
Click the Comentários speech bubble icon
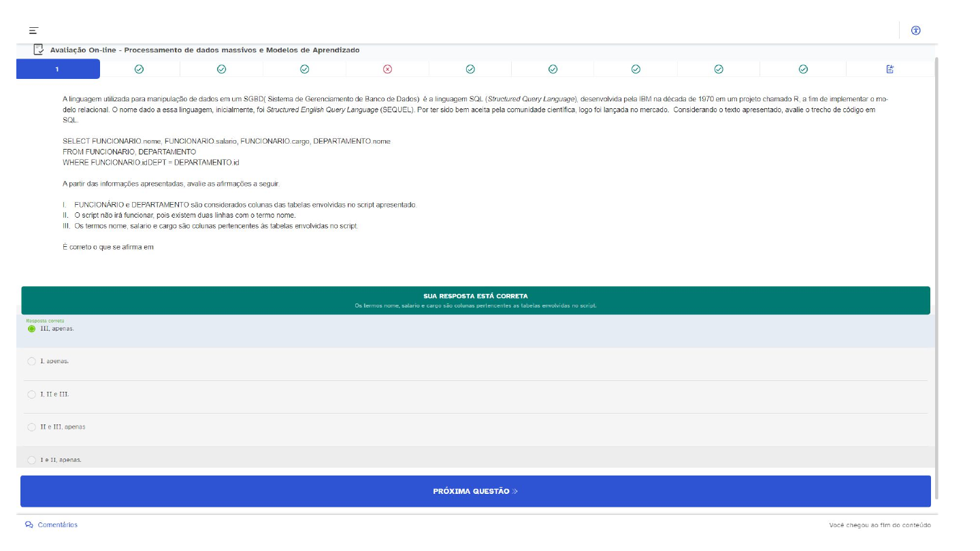(29, 524)
